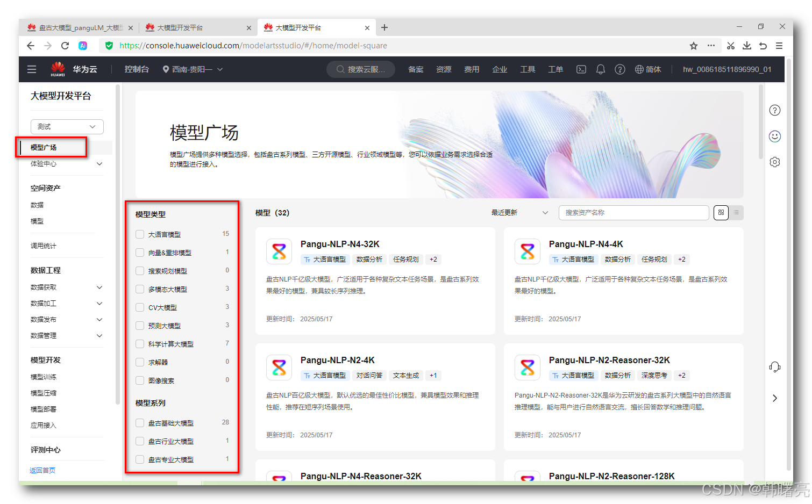
Task: Open the 西南-贵阳一 region dropdown
Action: pos(193,69)
